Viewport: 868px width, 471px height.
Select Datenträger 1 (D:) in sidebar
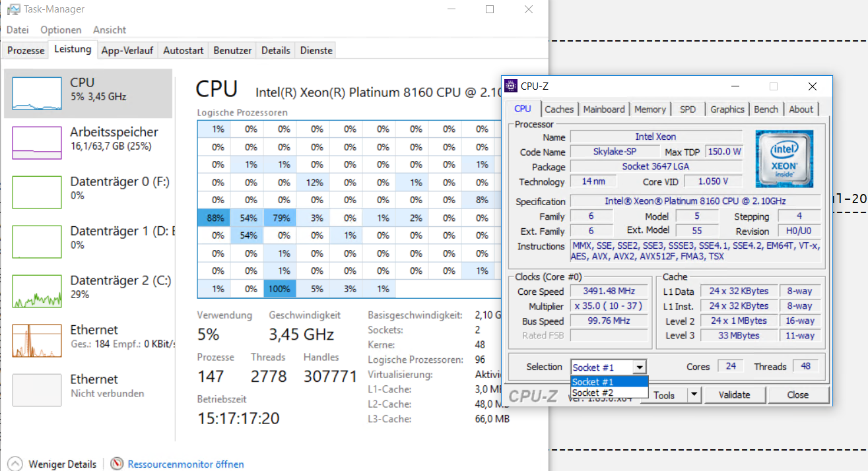coord(88,241)
